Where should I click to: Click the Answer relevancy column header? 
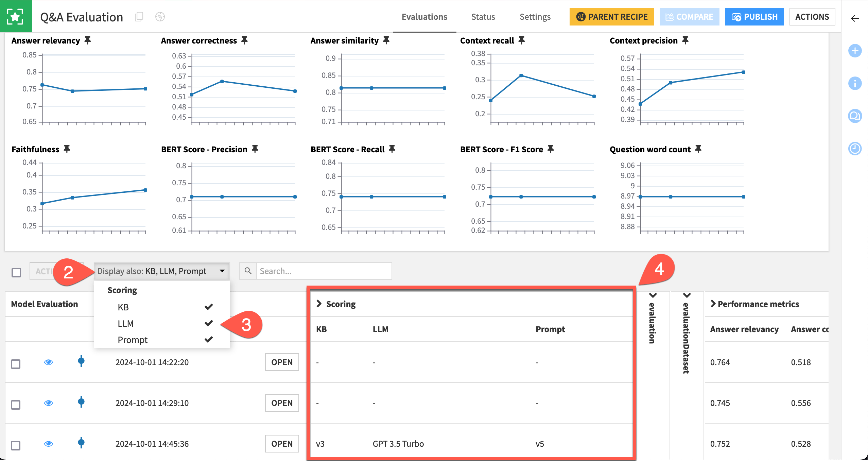coord(744,329)
